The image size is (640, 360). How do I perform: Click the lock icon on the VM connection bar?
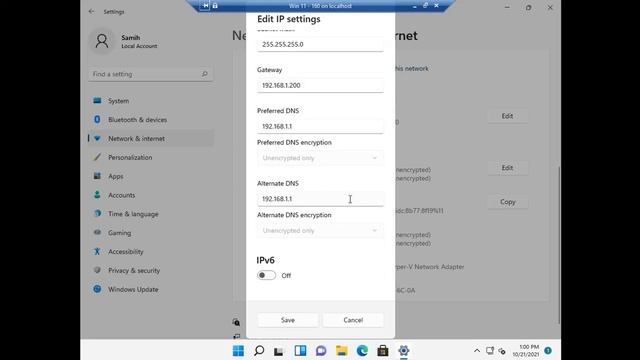(x=215, y=6)
